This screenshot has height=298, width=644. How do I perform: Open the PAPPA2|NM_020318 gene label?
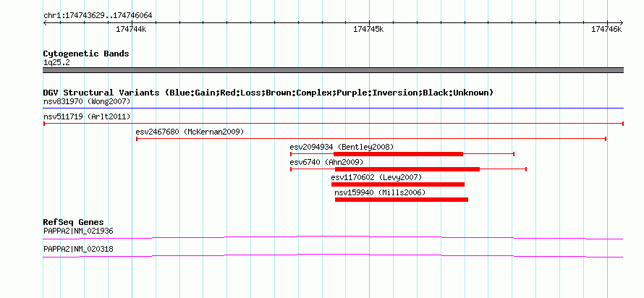click(x=78, y=249)
